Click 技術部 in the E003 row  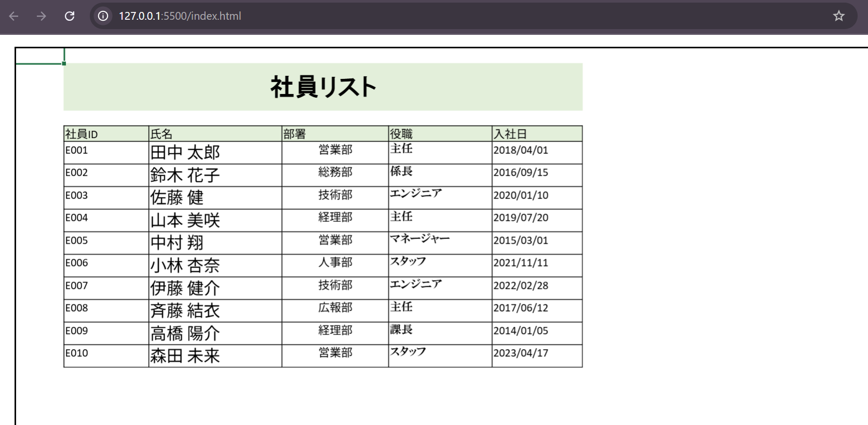click(335, 195)
